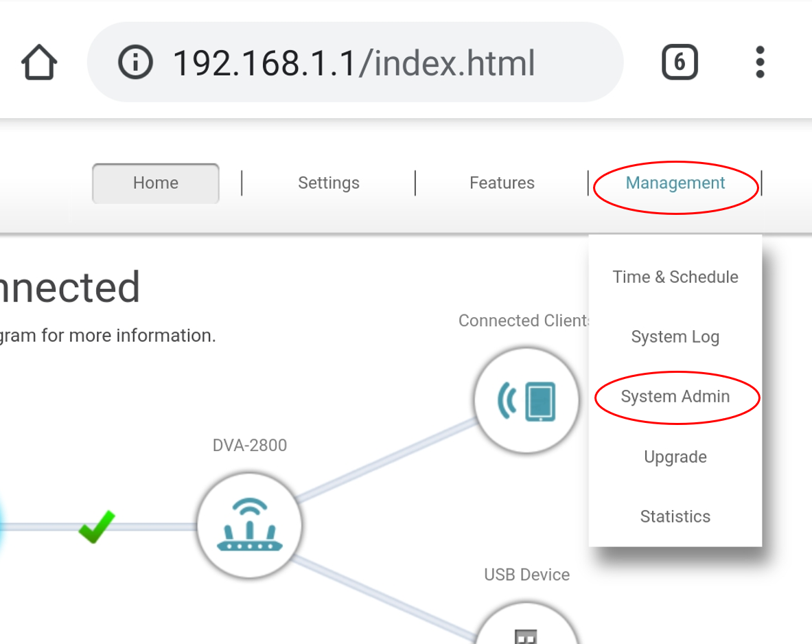The image size is (812, 644).
Task: Open the Settings menu
Action: tap(328, 183)
